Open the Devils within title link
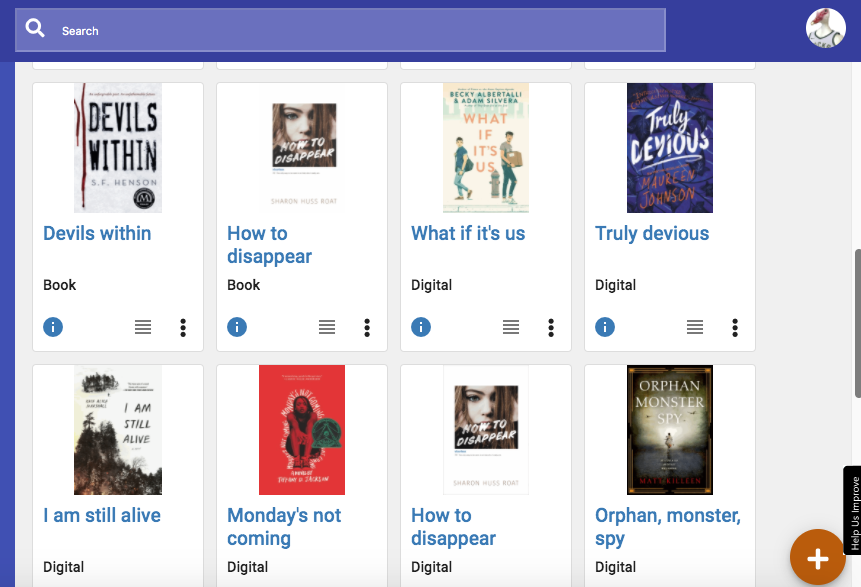The width and height of the screenshot is (861, 587). coord(97,233)
